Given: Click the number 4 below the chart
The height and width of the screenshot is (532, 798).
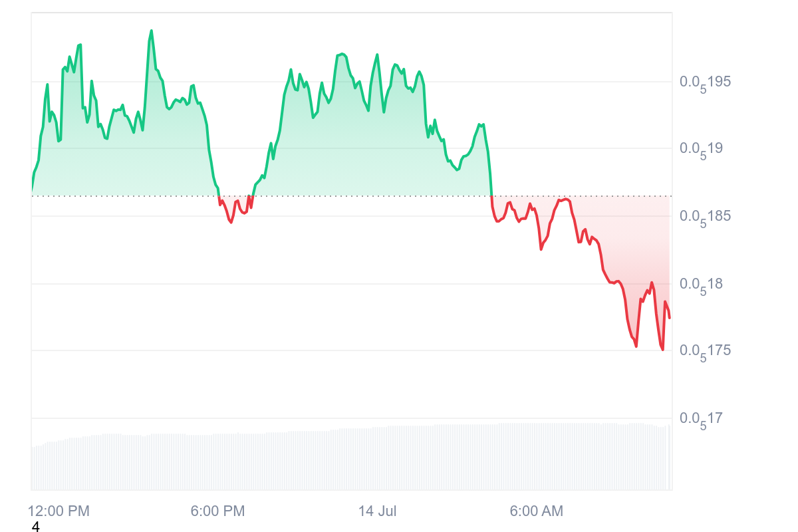Looking at the screenshot, I should click(x=36, y=527).
